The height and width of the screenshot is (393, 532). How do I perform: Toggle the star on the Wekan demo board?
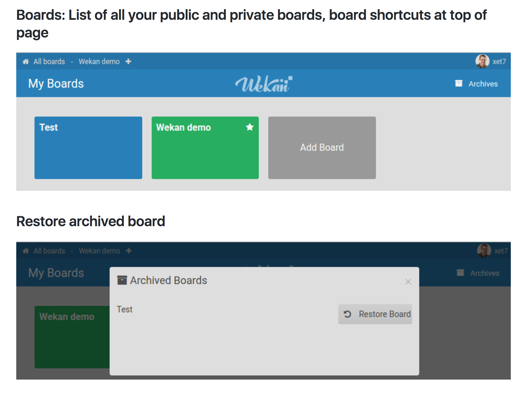point(250,127)
